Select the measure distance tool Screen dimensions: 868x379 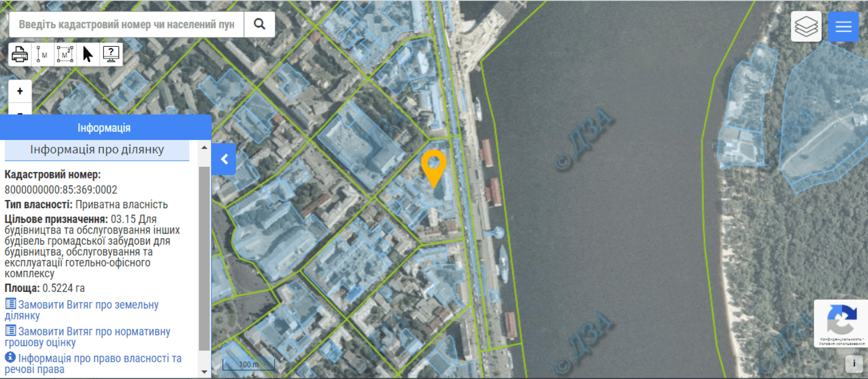(x=42, y=55)
